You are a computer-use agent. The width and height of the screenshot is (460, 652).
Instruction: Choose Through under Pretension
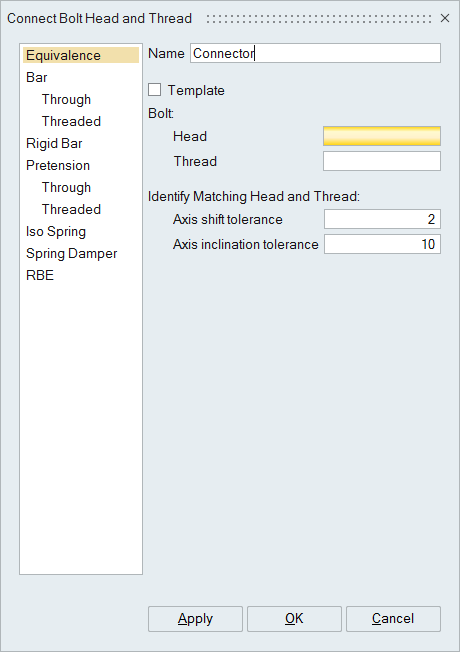click(66, 188)
